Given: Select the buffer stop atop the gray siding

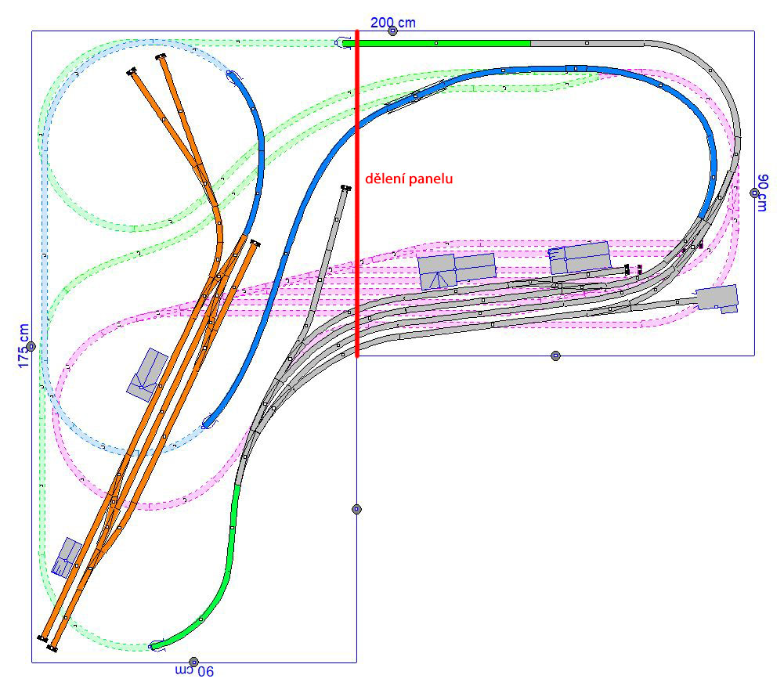Looking at the screenshot, I should (x=345, y=188).
